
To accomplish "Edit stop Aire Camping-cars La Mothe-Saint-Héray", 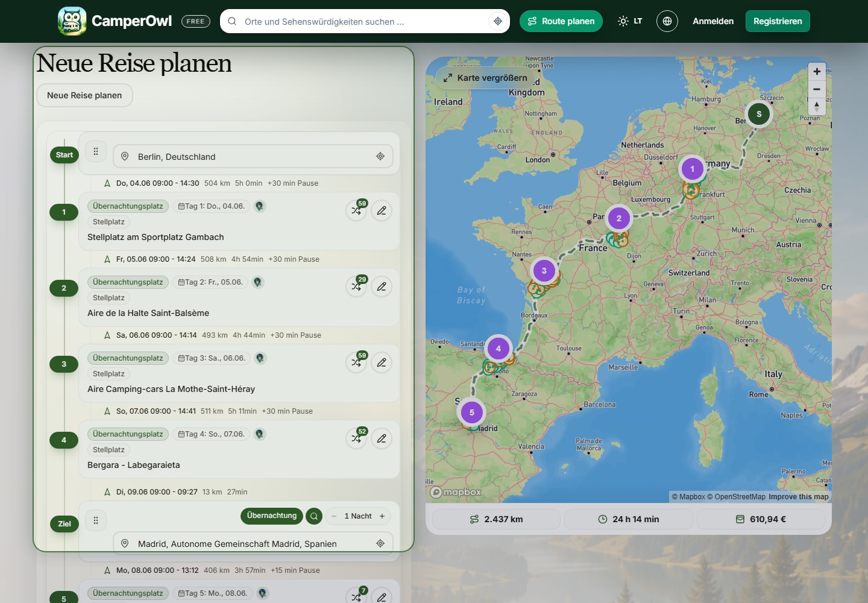I will coord(382,362).
